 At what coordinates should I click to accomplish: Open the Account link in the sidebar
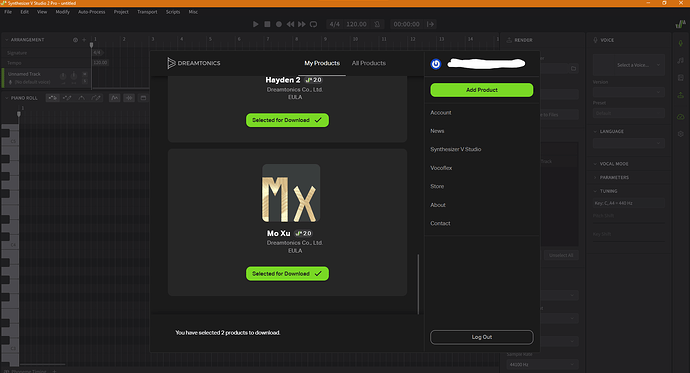tap(440, 113)
